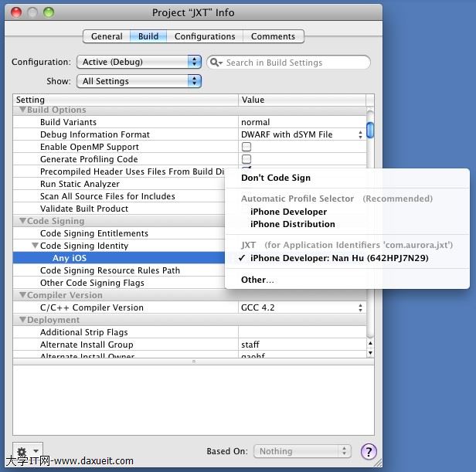Viewport: 476px width, 472px height.
Task: Enable OpenMP Support checkbox
Action: pyautogui.click(x=246, y=147)
